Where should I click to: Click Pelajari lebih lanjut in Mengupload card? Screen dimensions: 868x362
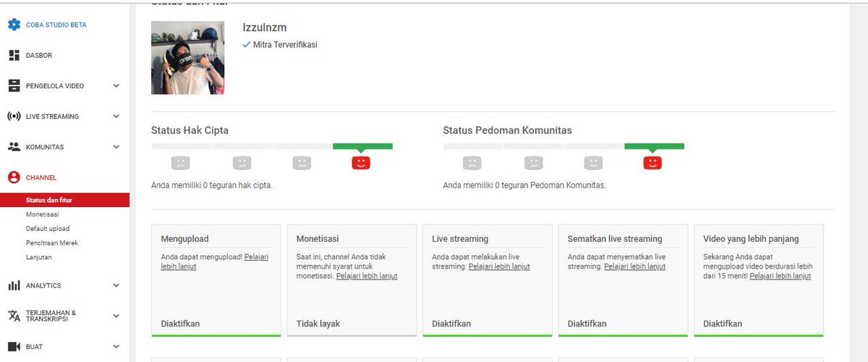pyautogui.click(x=214, y=261)
